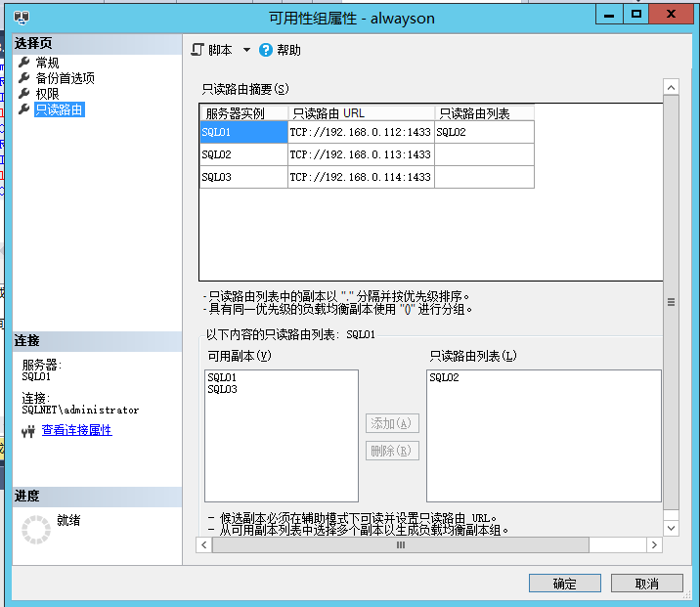Click URL cell TCP://192.168.0.112:1433

click(361, 132)
